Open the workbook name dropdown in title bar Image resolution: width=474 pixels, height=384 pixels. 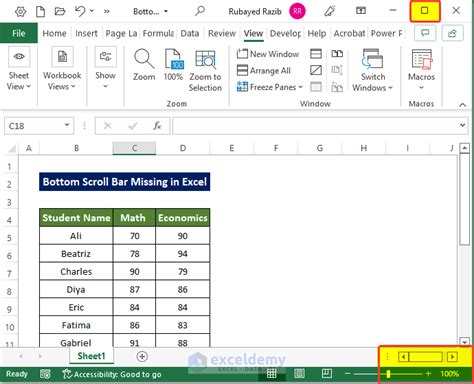[x=166, y=12]
